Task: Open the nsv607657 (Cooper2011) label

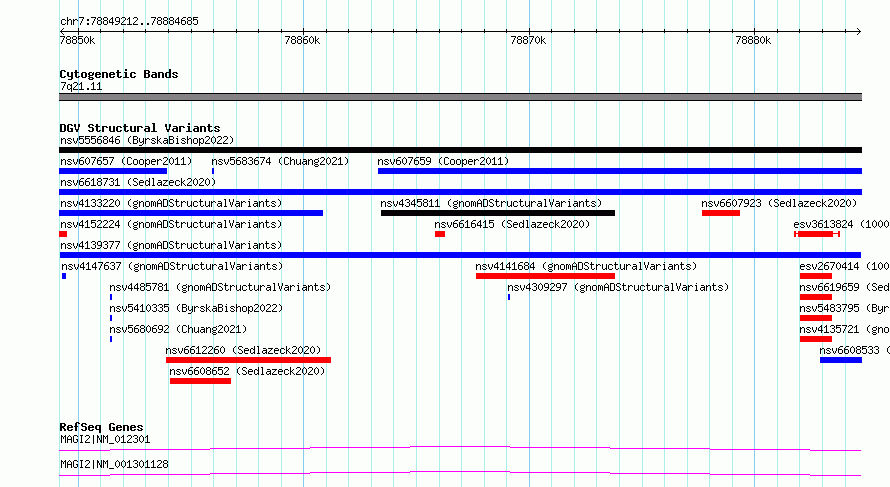Action: [x=126, y=161]
